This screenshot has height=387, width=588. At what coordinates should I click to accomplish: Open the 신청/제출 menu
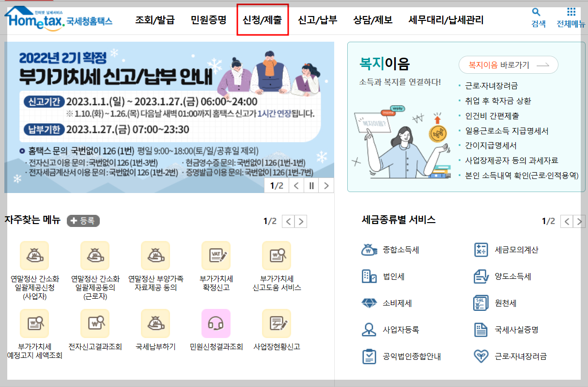click(x=262, y=20)
